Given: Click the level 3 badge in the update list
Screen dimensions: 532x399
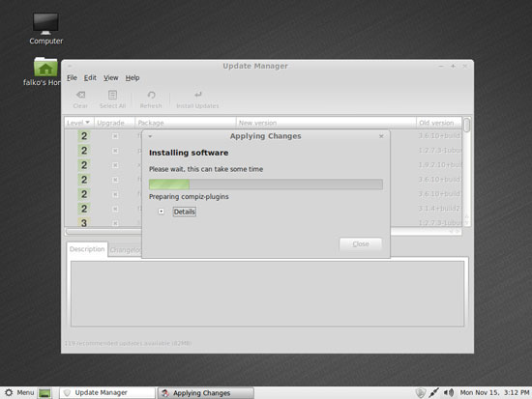Looking at the screenshot, I should [84, 223].
